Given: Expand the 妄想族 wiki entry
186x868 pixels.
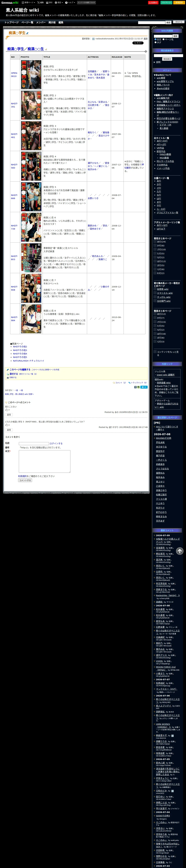Looking at the screenshot, I should tap(155, 289).
